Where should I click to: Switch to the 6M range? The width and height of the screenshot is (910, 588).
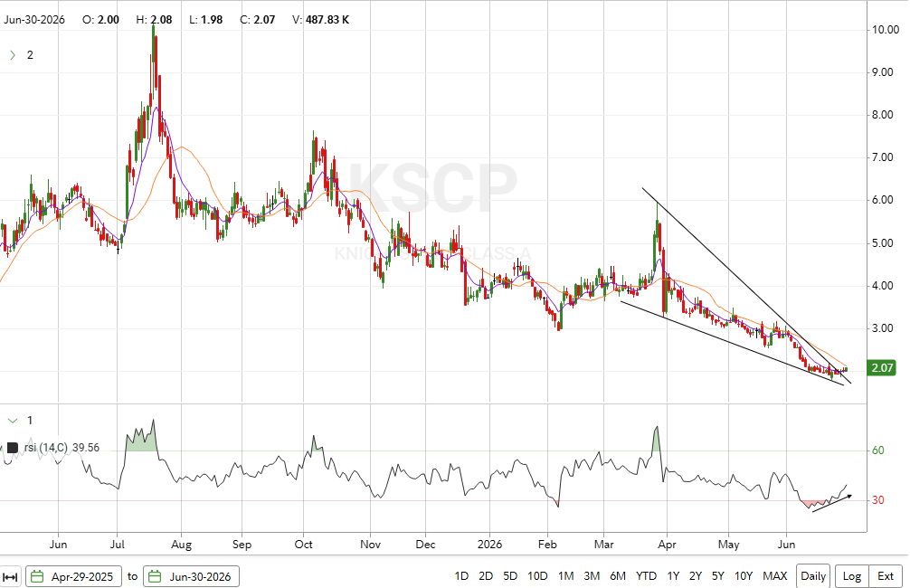(618, 576)
